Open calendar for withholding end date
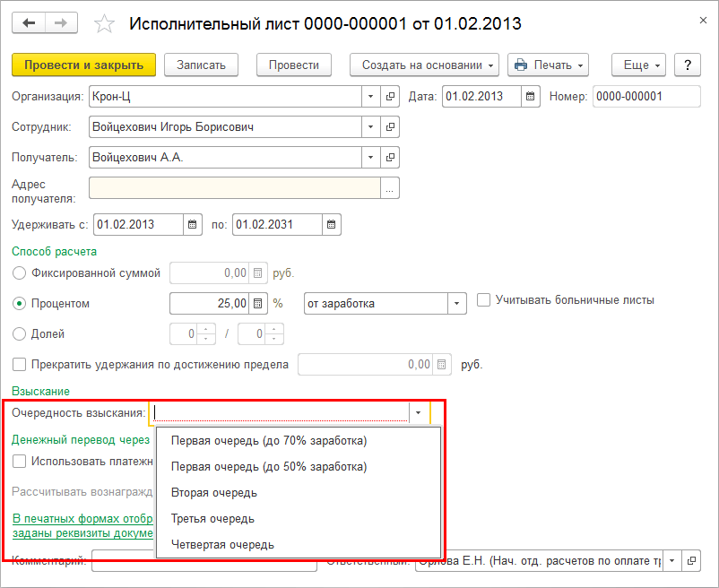Image resolution: width=719 pixels, height=588 pixels. click(x=331, y=225)
